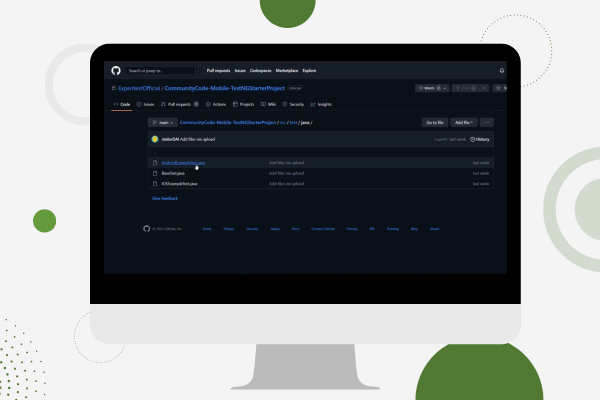This screenshot has height=400, width=600.
Task: Switch to the repository Pull requests tab
Action: tap(179, 104)
